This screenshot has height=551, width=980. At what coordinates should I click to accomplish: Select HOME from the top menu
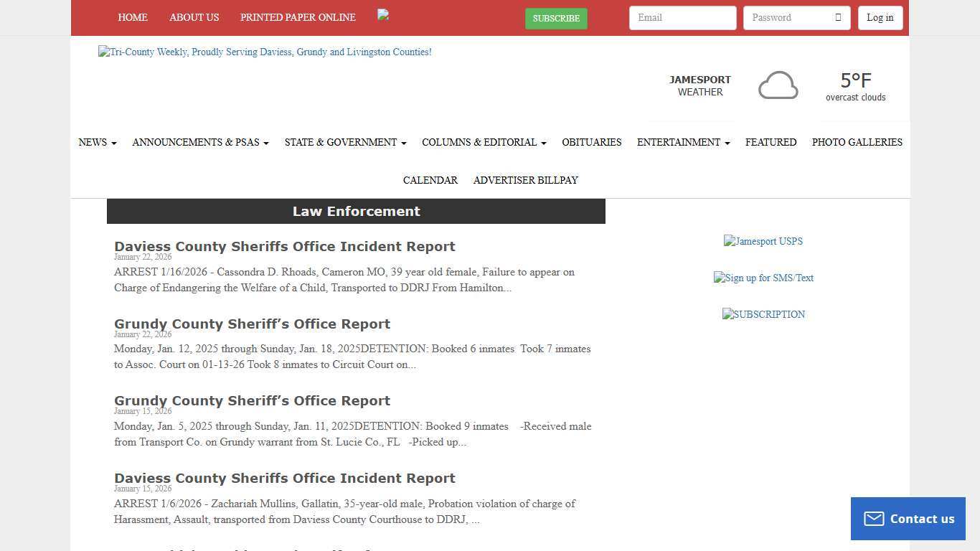pos(133,17)
